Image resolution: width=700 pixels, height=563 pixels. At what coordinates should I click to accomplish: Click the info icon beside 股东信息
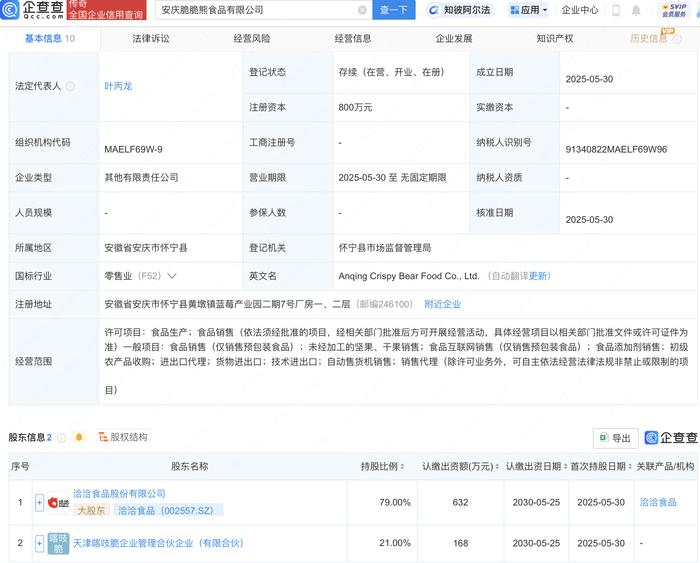click(x=62, y=438)
